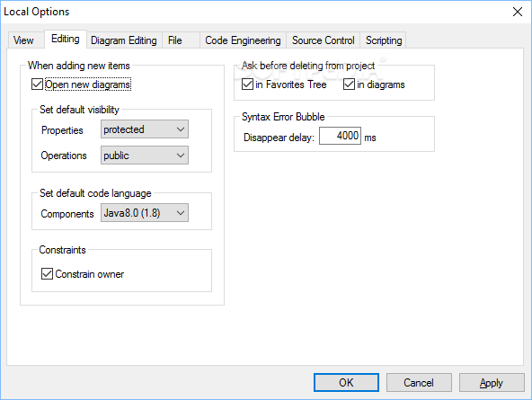The image size is (532, 400).
Task: Click the Properties label
Action: click(x=62, y=130)
